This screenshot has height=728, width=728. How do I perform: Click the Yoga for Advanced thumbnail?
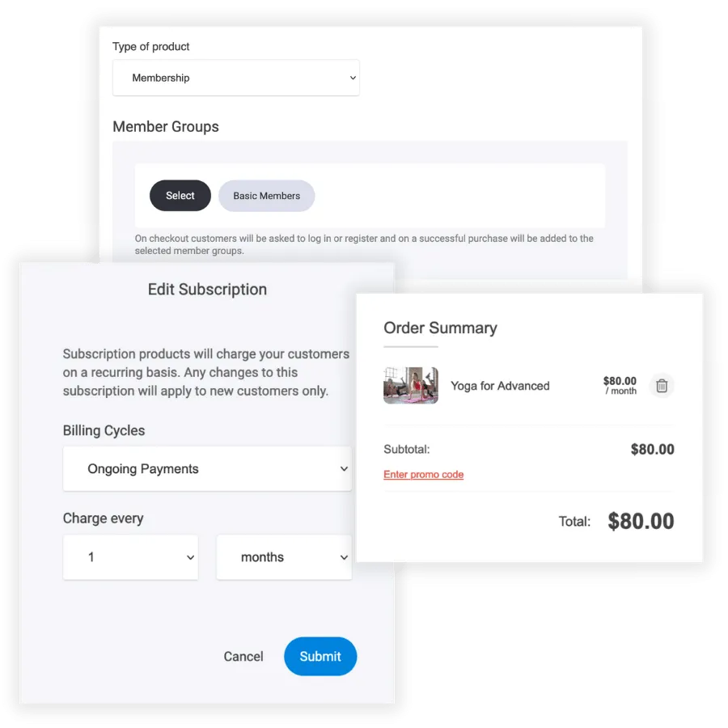[x=411, y=385]
